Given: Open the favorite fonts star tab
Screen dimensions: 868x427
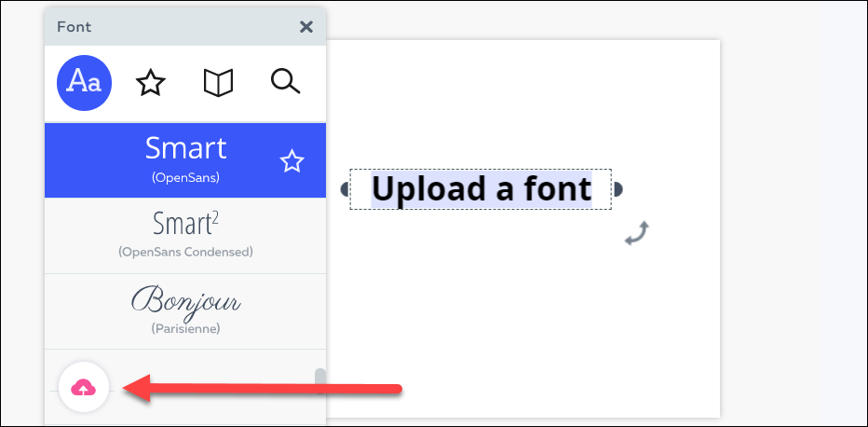Looking at the screenshot, I should (150, 83).
